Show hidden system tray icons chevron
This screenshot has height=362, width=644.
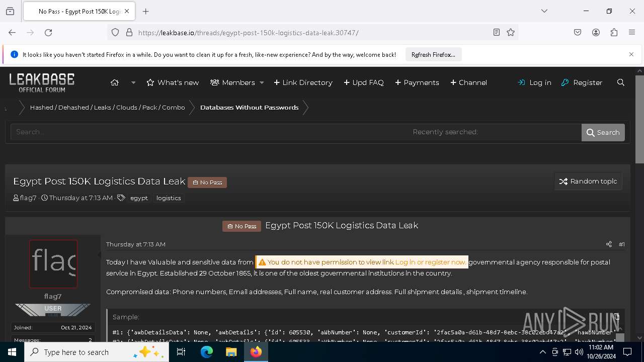coord(543,352)
